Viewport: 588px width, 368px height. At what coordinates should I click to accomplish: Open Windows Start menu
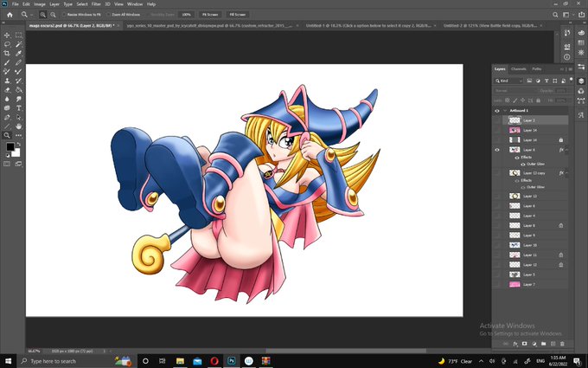pyautogui.click(x=8, y=361)
